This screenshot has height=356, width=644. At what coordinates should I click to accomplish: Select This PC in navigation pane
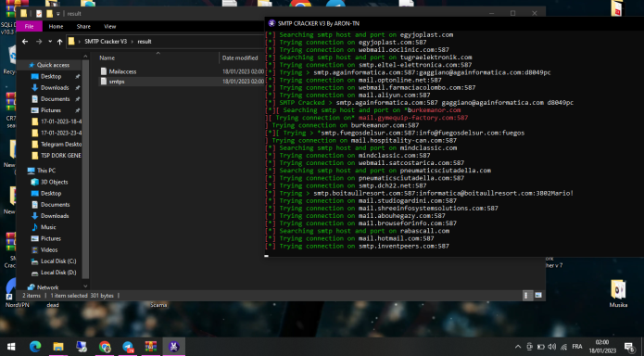46,171
